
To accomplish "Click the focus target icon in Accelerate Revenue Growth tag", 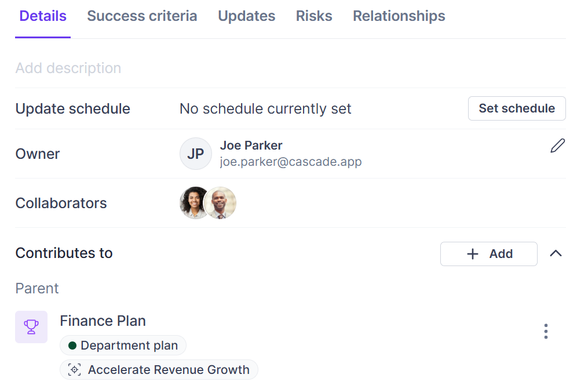I will pos(74,370).
